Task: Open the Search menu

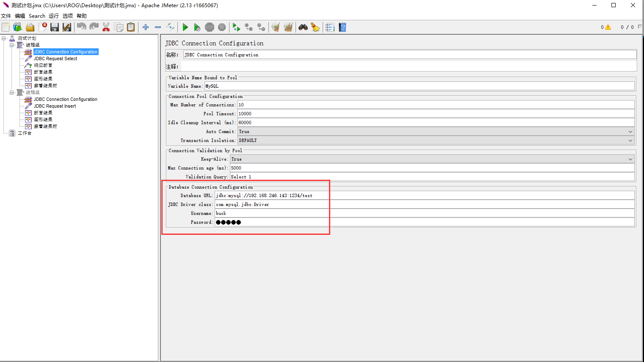Action: (37, 16)
